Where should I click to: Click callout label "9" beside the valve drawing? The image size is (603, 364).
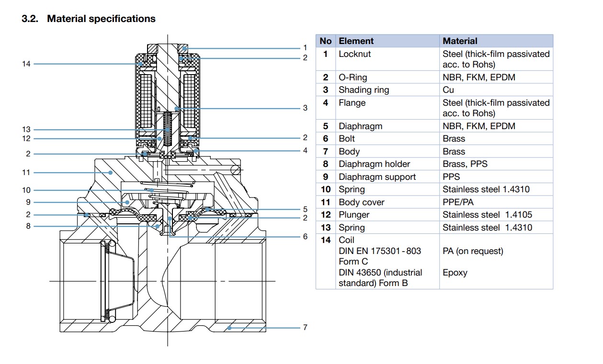[x=28, y=202]
